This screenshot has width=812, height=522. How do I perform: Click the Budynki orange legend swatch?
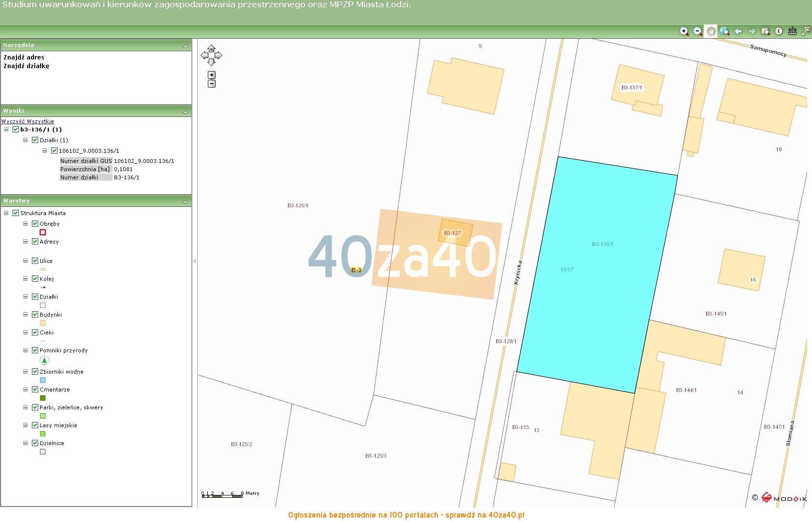click(x=43, y=323)
